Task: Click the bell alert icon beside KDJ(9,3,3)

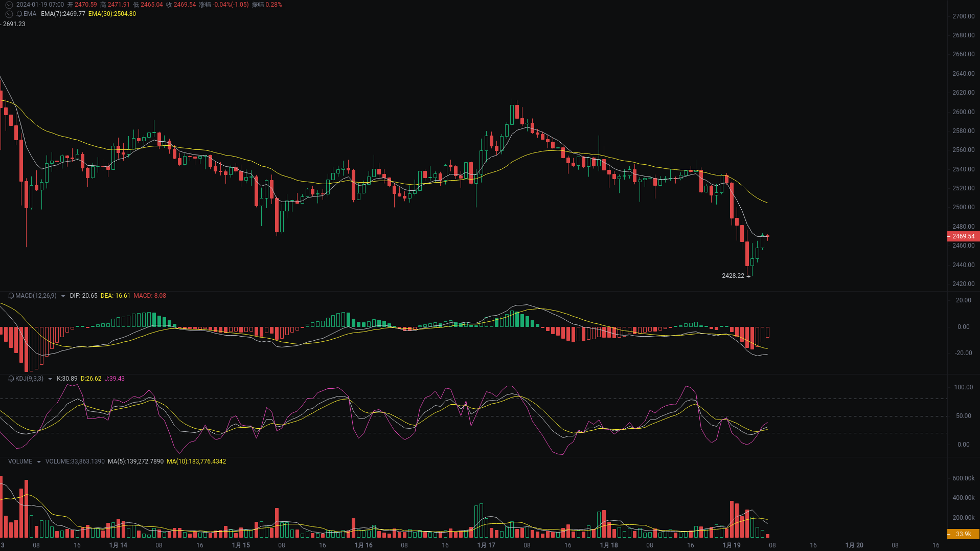Action: click(x=10, y=379)
